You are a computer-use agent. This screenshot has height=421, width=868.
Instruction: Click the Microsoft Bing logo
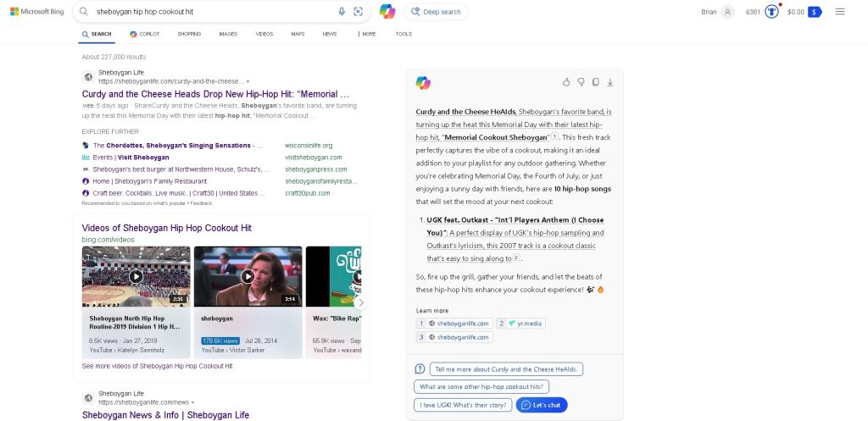(x=37, y=12)
